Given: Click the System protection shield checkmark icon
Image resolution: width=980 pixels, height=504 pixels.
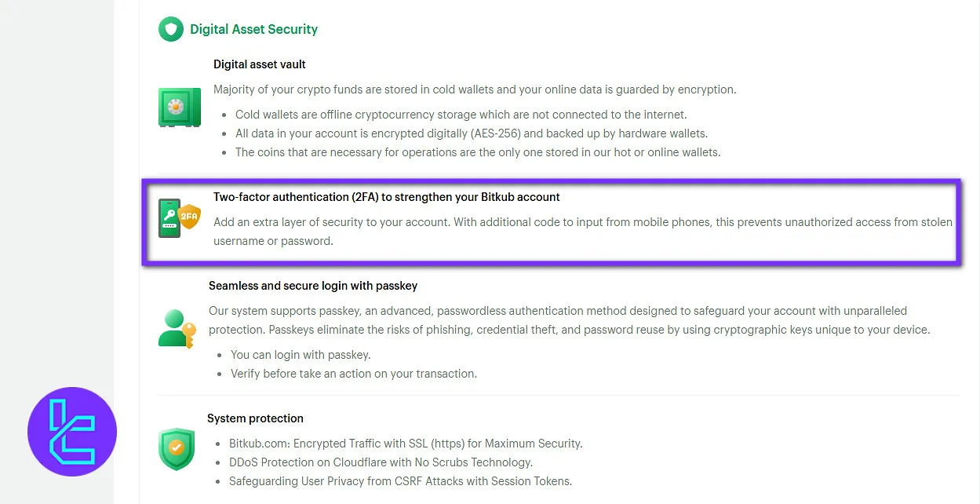Looking at the screenshot, I should tap(177, 449).
